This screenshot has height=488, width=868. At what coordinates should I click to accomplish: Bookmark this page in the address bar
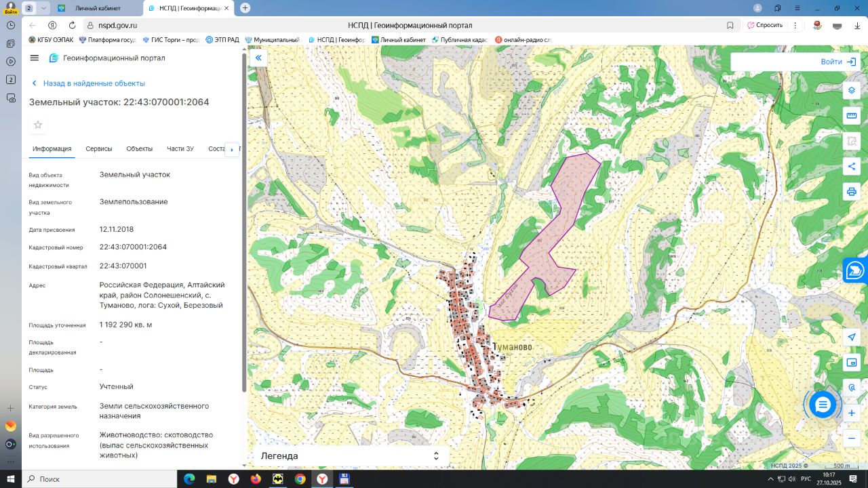[x=730, y=25]
